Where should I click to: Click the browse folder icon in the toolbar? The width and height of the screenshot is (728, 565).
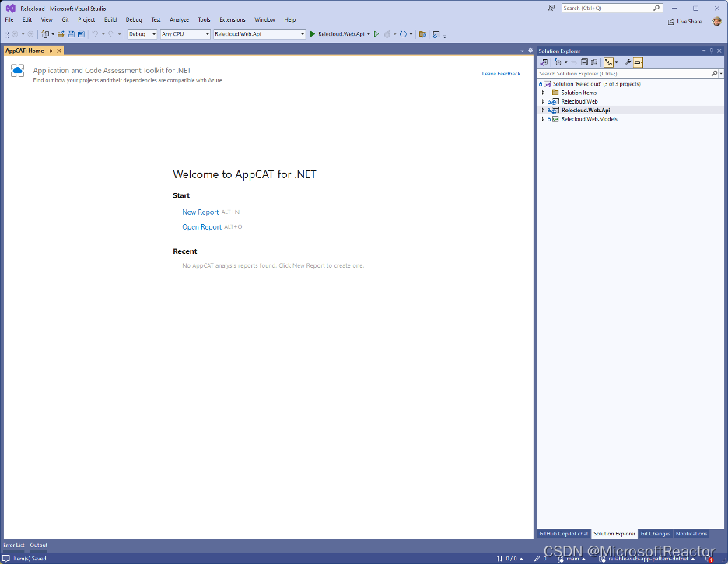[422, 34]
